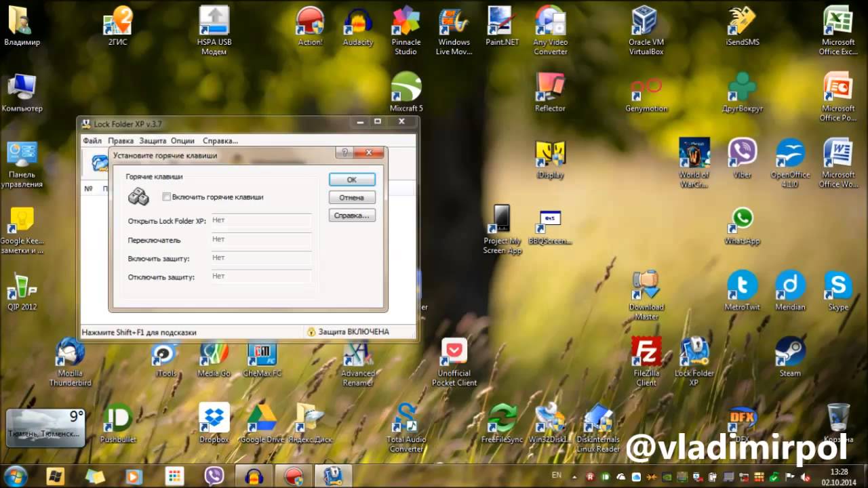Click the weather gadget showing 9° Тюмень

click(x=45, y=428)
